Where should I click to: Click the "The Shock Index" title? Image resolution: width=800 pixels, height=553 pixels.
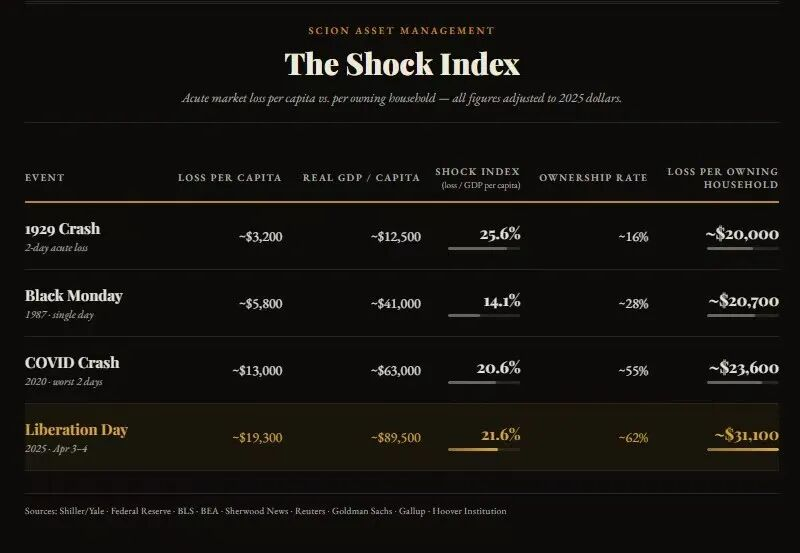pyautogui.click(x=402, y=65)
